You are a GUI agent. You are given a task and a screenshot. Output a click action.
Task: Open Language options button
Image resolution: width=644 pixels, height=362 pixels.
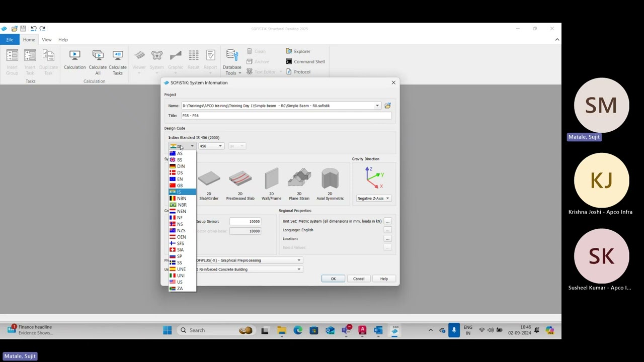click(x=387, y=230)
